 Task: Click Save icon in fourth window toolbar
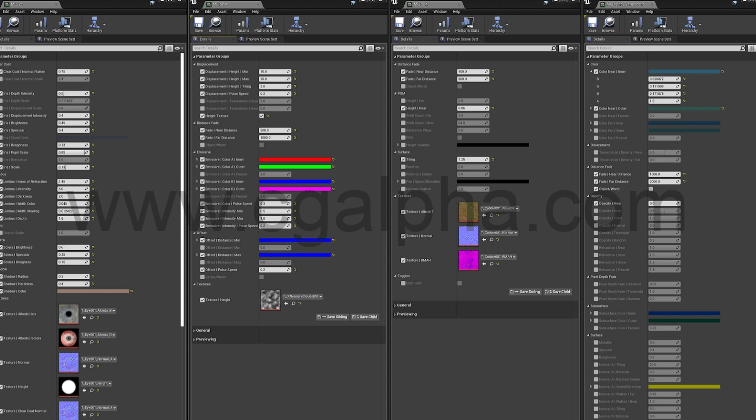pyautogui.click(x=592, y=24)
